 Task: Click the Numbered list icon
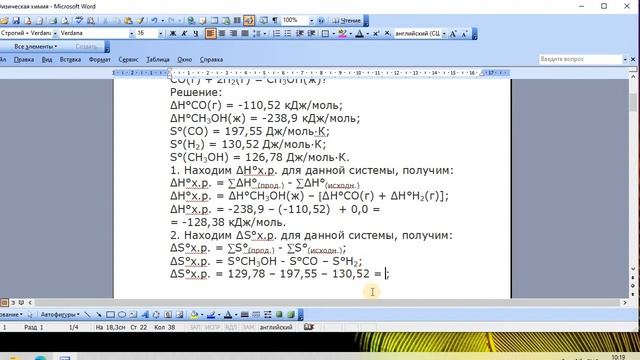[276, 33]
